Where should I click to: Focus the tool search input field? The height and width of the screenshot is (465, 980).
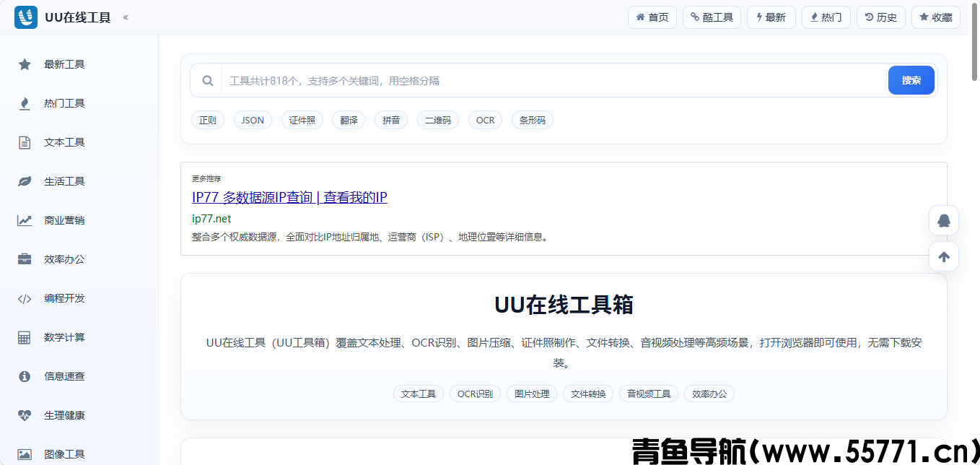pyautogui.click(x=554, y=81)
